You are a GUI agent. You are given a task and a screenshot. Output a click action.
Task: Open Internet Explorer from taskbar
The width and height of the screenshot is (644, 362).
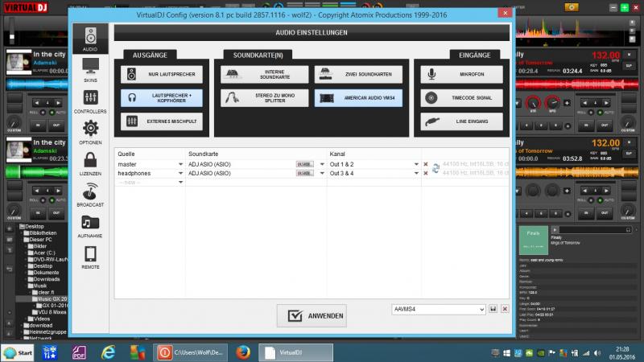click(108, 352)
